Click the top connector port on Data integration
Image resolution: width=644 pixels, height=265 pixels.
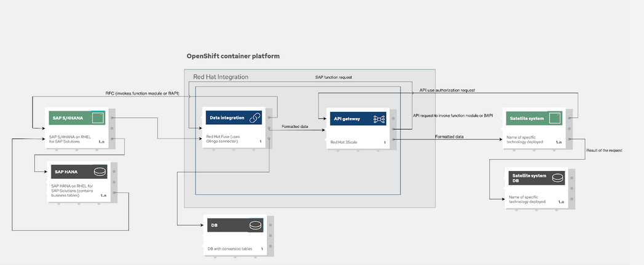269,117
